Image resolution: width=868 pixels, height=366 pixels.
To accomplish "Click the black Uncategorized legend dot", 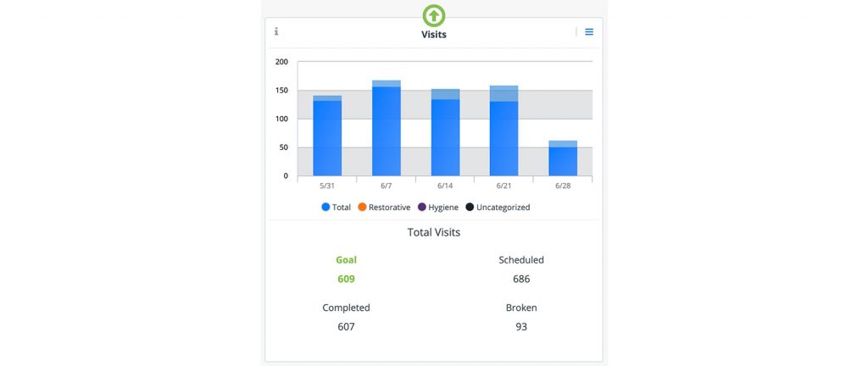I will 470,207.
